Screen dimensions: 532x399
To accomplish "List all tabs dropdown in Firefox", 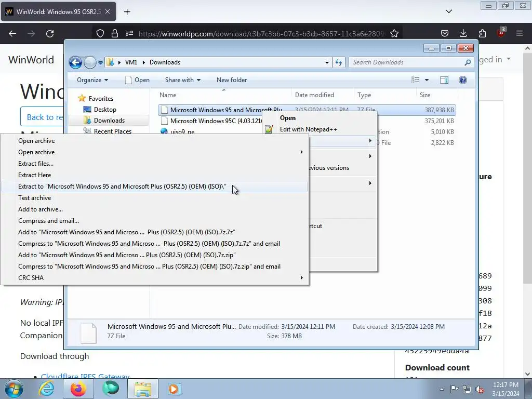I will (x=448, y=11).
